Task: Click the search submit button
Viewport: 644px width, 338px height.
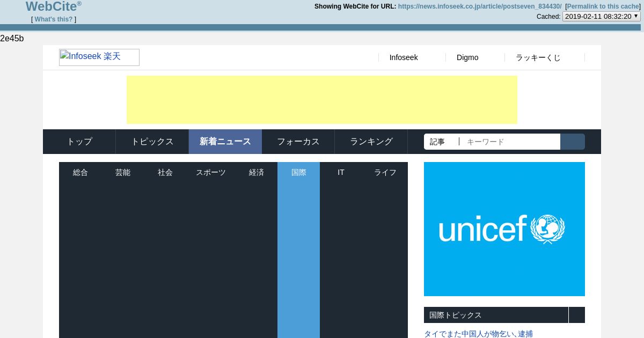Action: pyautogui.click(x=573, y=142)
